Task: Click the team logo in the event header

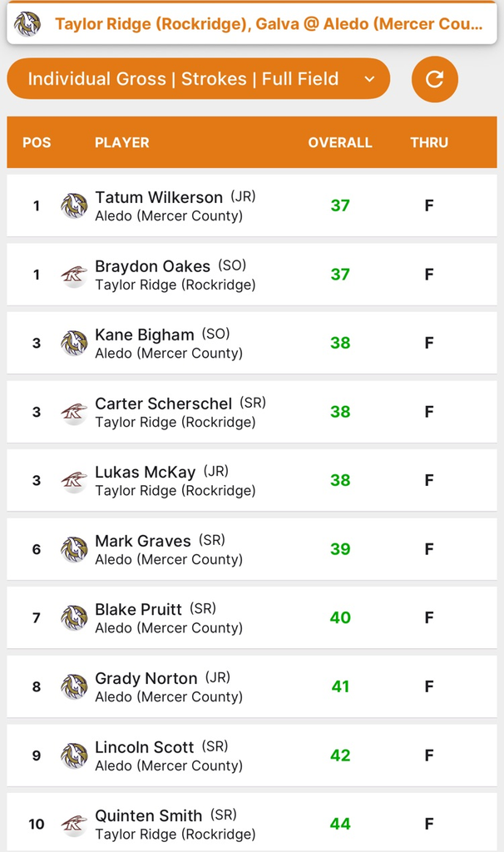Action: (x=27, y=24)
